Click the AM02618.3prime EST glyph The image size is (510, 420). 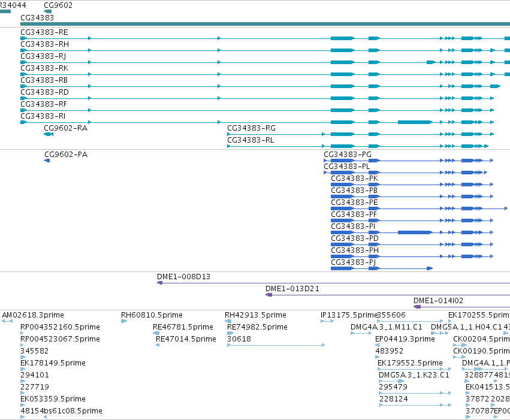(7, 322)
